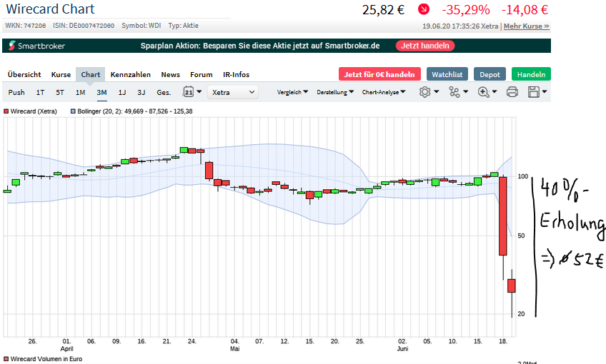Click the 24. April date axis label
606x364 pixels.
192,341
